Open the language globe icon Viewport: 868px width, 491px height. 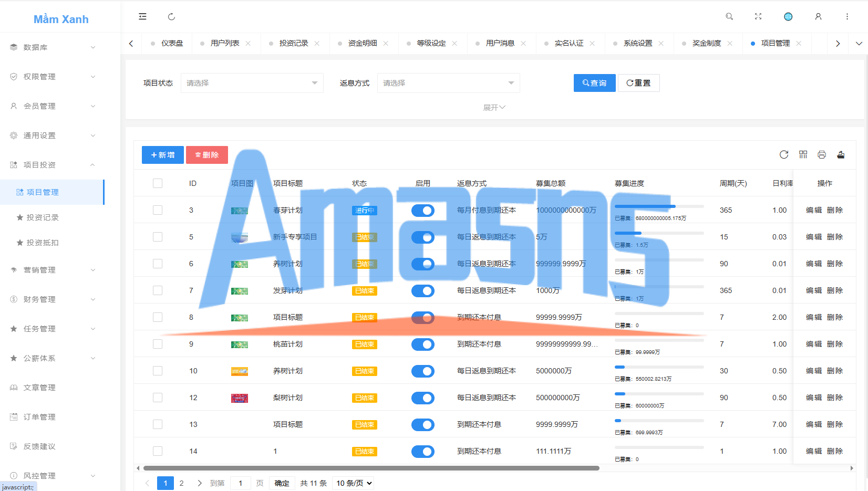(x=788, y=16)
